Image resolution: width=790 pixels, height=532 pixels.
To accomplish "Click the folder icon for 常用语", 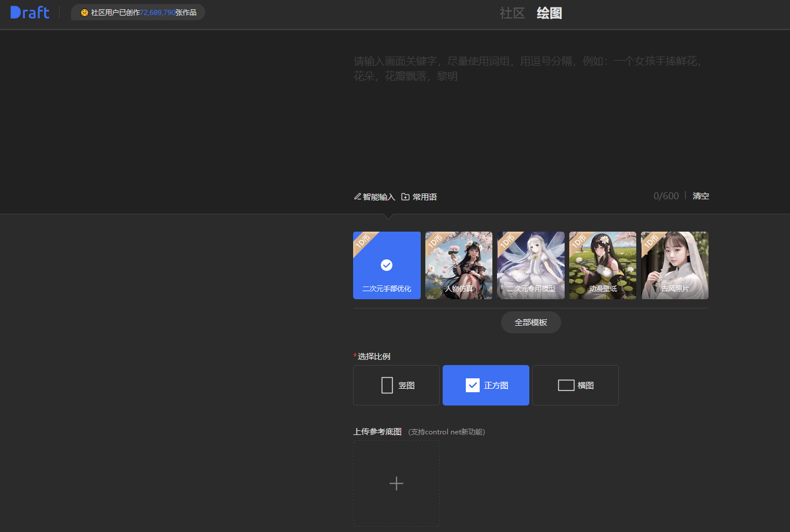I will (406, 197).
